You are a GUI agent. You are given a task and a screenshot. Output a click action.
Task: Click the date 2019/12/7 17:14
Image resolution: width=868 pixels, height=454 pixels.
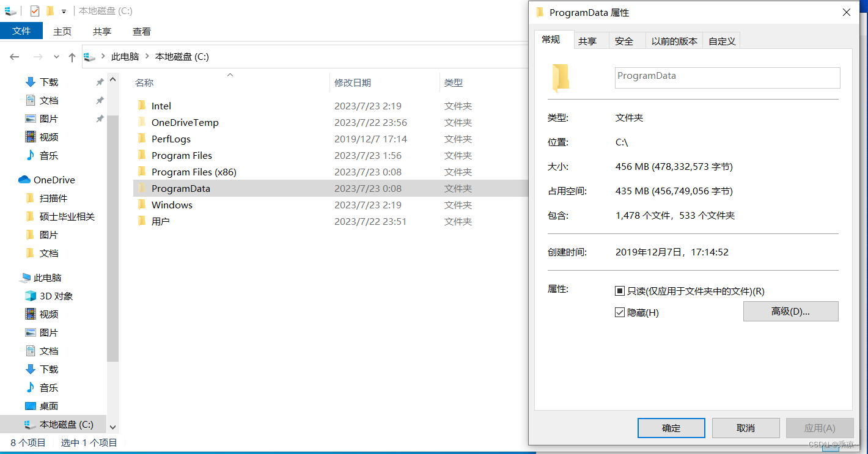point(370,139)
